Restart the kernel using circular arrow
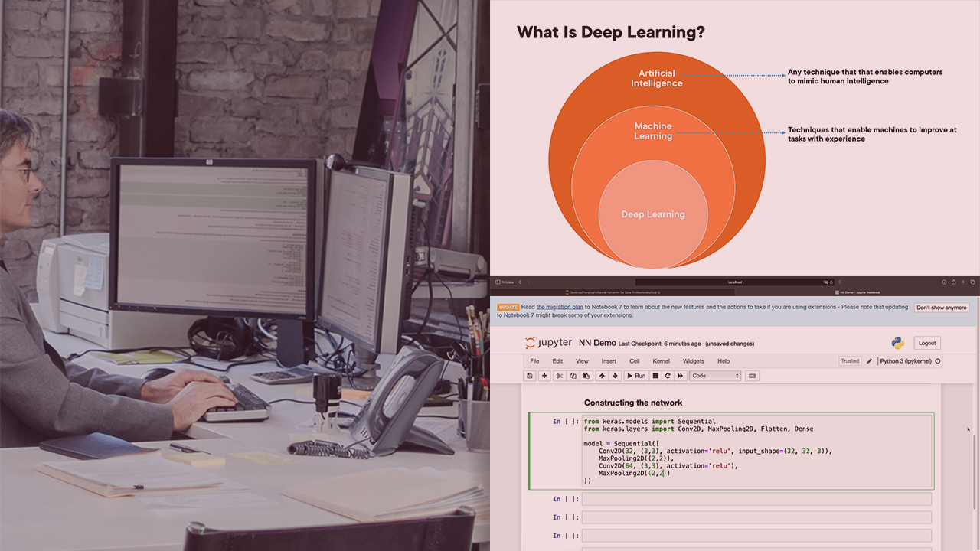Screen dimensions: 980x551 tap(668, 376)
